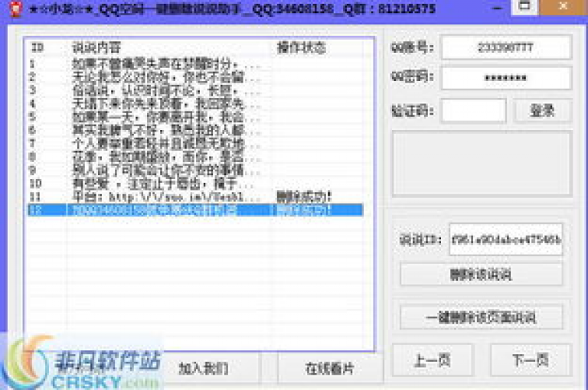Click the 在线看片 button

[x=330, y=369]
